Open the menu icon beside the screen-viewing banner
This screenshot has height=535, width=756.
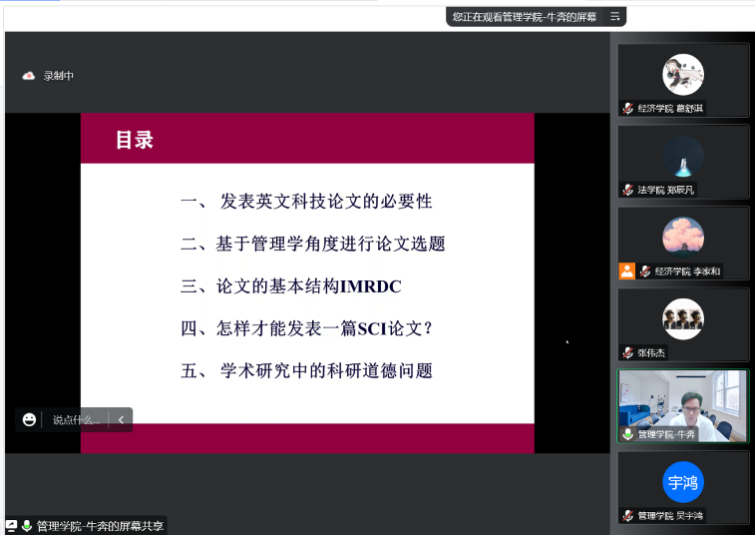[x=615, y=16]
